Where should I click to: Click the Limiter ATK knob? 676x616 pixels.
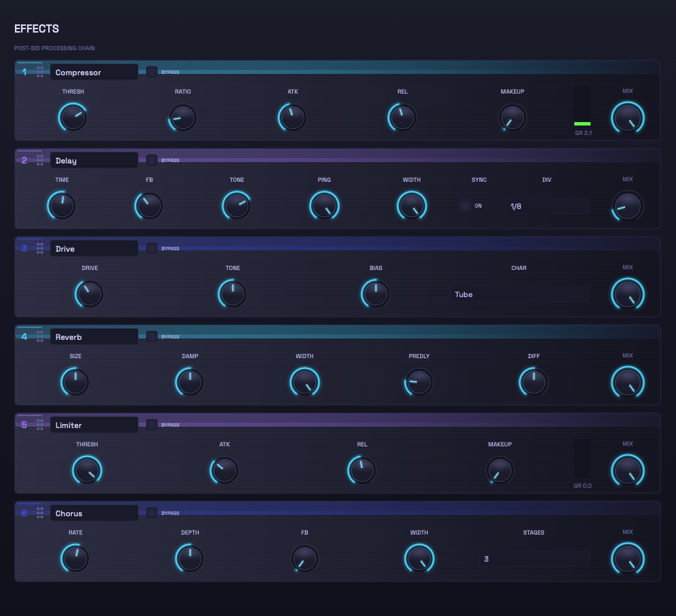click(x=224, y=470)
